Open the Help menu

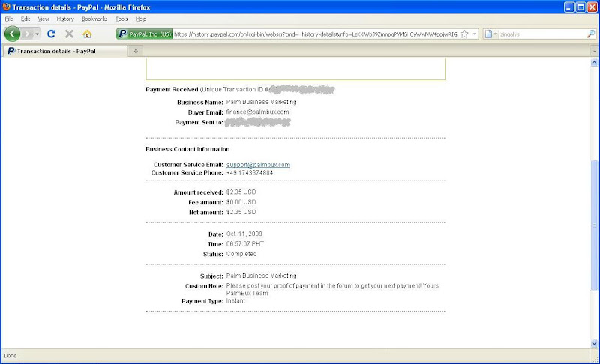[x=141, y=19]
